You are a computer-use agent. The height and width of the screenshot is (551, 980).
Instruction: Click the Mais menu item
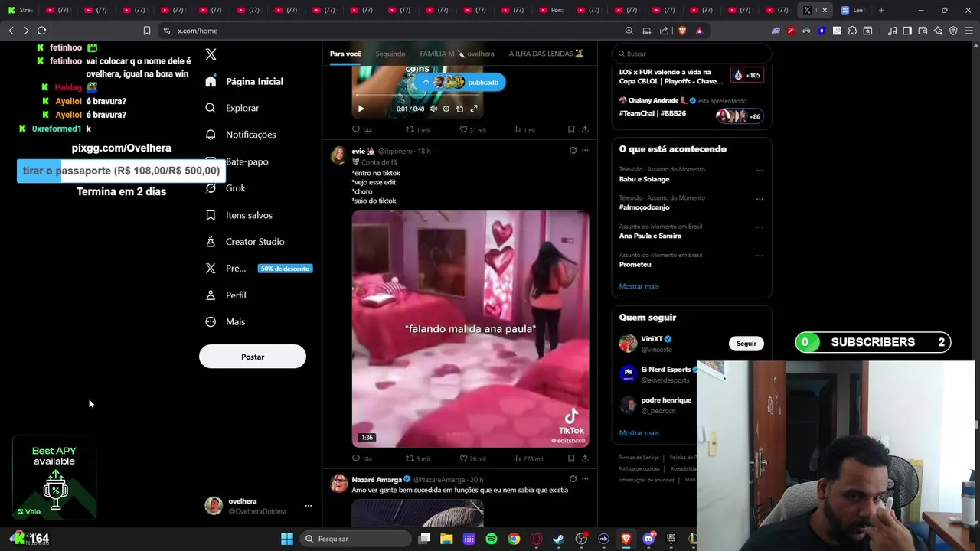[225, 322]
